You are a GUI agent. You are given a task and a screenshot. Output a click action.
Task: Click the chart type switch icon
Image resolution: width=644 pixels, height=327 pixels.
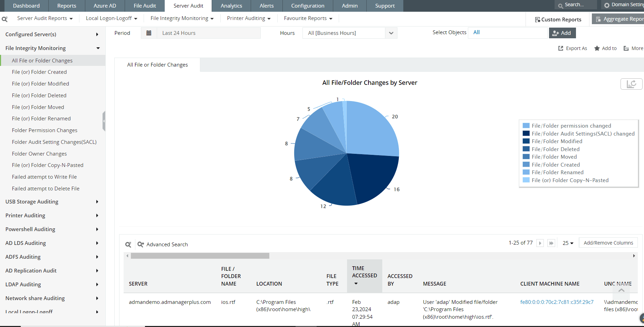tap(631, 84)
